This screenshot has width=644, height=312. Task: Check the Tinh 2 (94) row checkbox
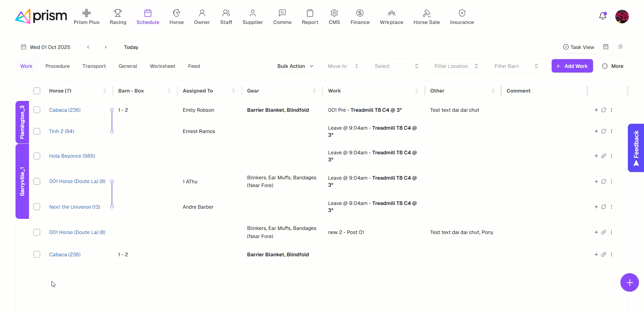37,131
